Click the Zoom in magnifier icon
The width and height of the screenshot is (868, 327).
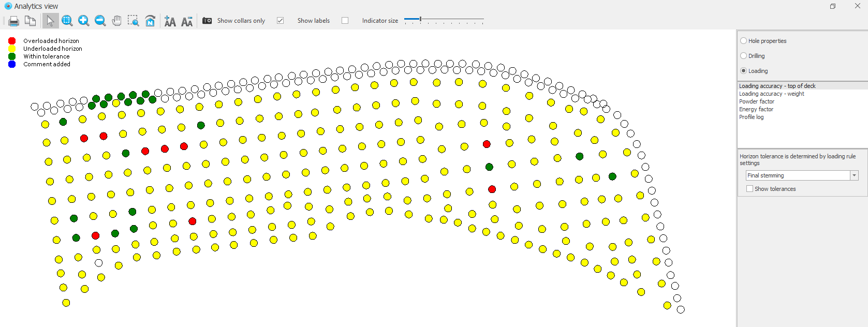coord(83,21)
